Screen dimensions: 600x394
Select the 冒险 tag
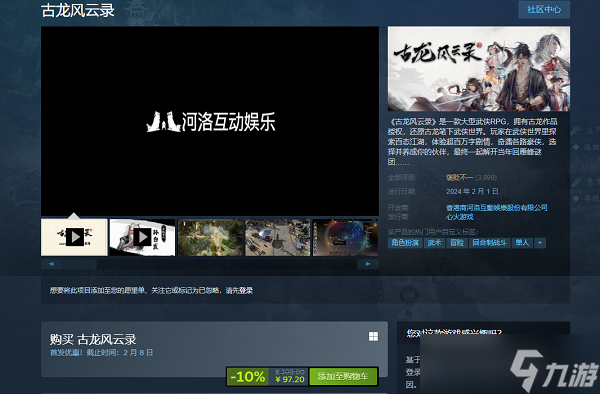tap(457, 243)
